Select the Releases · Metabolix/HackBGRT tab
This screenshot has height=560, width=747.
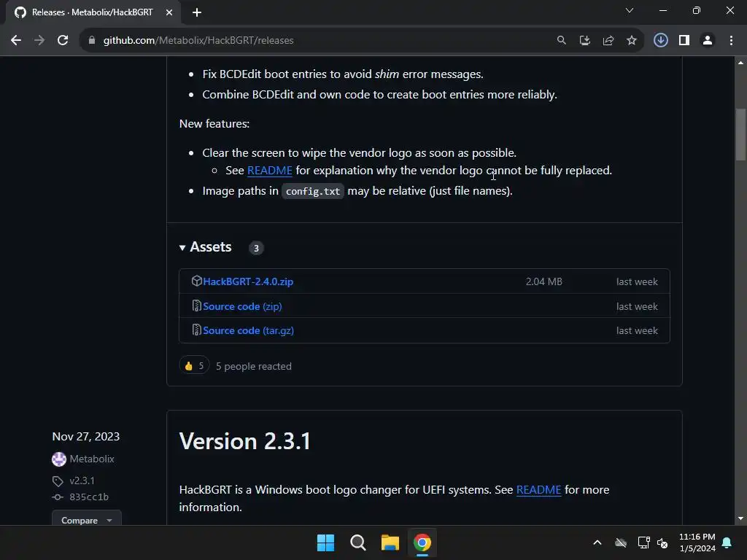click(x=93, y=12)
